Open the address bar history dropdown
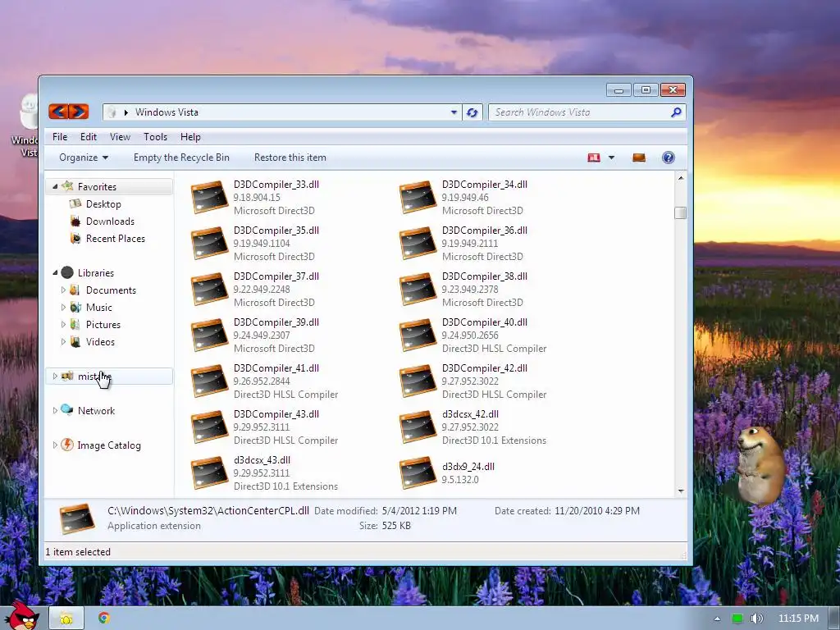The image size is (840, 630). 454,112
